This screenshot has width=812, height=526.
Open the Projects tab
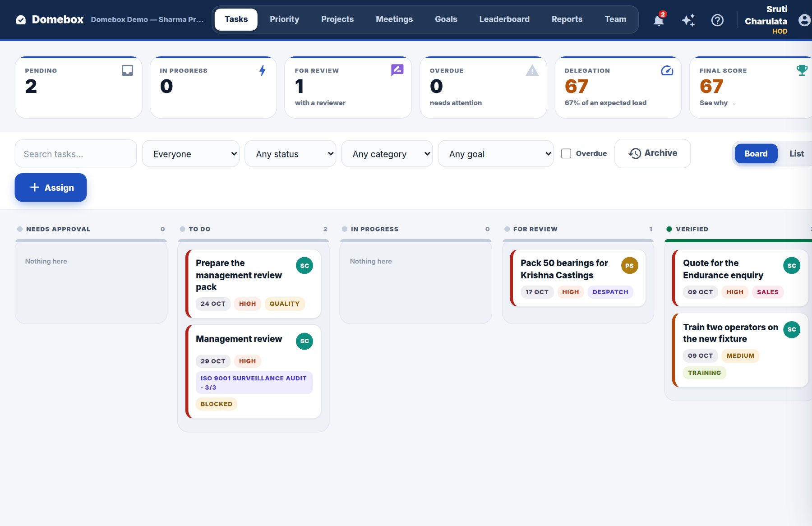pos(337,19)
